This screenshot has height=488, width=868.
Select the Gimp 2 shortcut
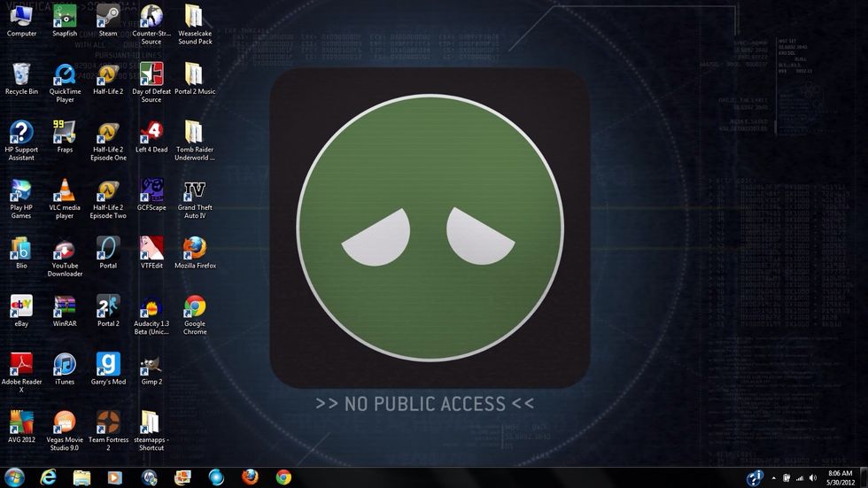(x=151, y=369)
